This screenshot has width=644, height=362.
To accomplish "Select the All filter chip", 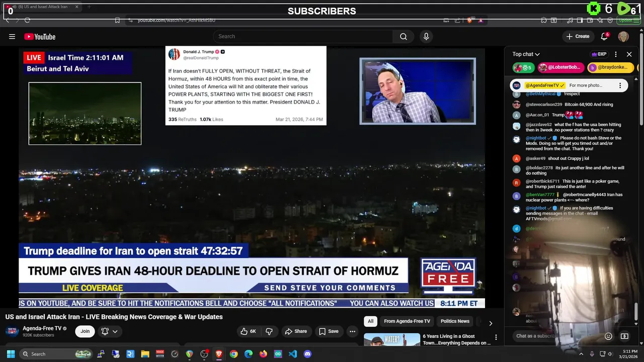I will click(371, 321).
